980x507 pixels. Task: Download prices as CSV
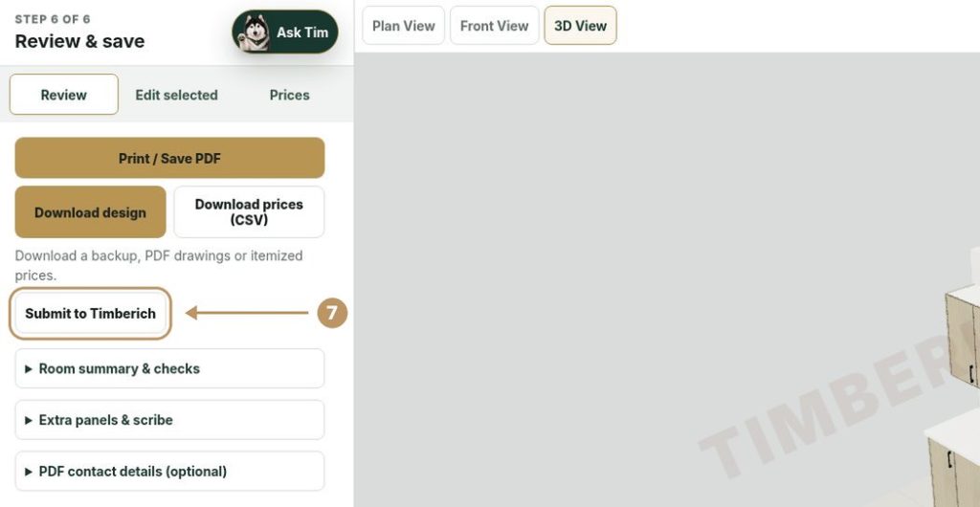tap(249, 212)
